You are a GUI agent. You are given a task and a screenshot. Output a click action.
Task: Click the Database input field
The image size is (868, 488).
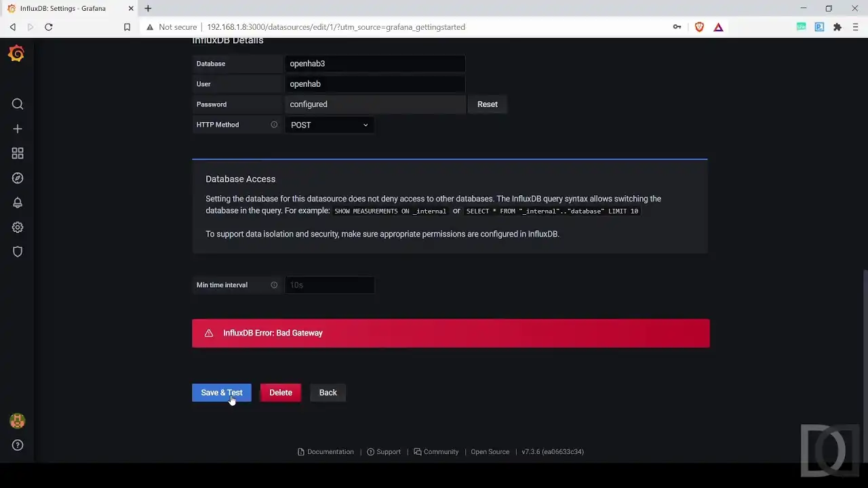coord(375,64)
